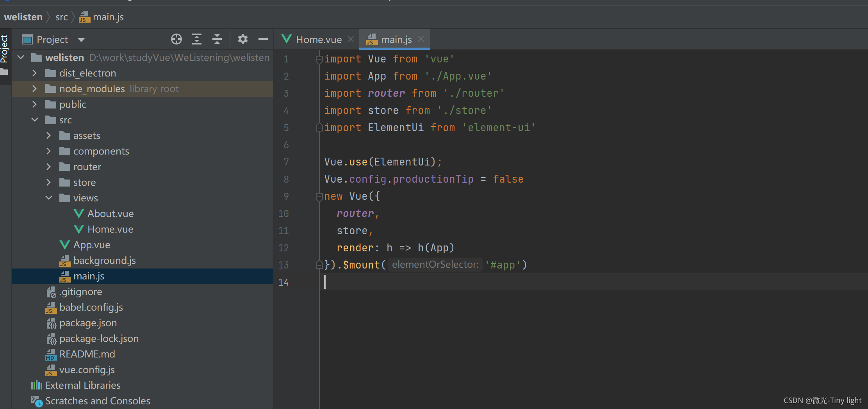868x409 pixels.
Task: Click the views folder icon
Action: point(65,198)
